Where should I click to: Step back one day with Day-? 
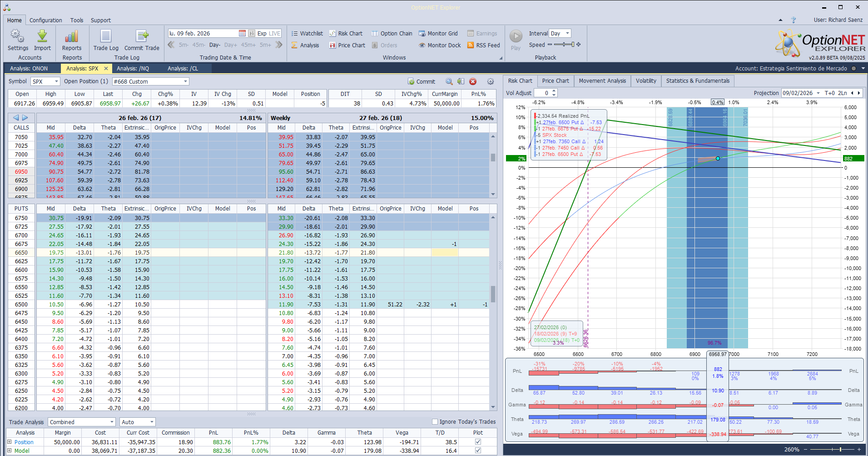pyautogui.click(x=215, y=45)
